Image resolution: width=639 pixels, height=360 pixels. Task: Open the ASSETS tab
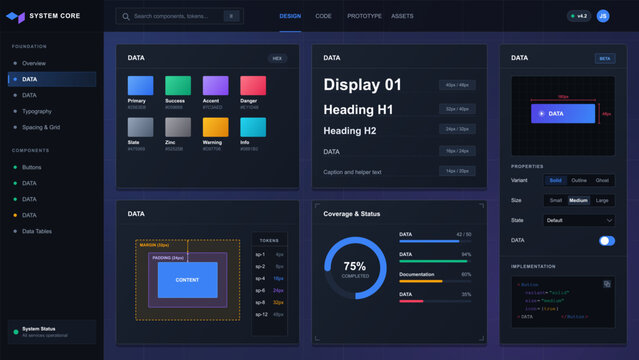coord(402,16)
